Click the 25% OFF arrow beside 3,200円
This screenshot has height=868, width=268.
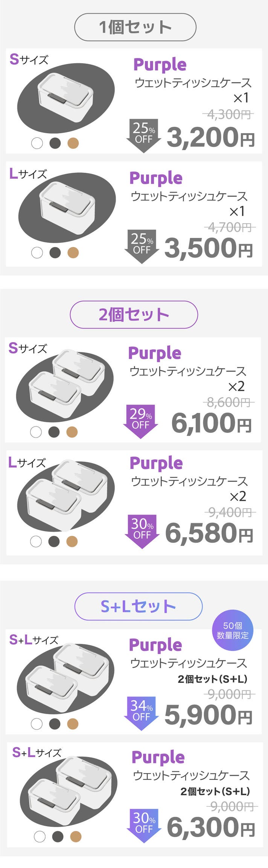pyautogui.click(x=144, y=135)
